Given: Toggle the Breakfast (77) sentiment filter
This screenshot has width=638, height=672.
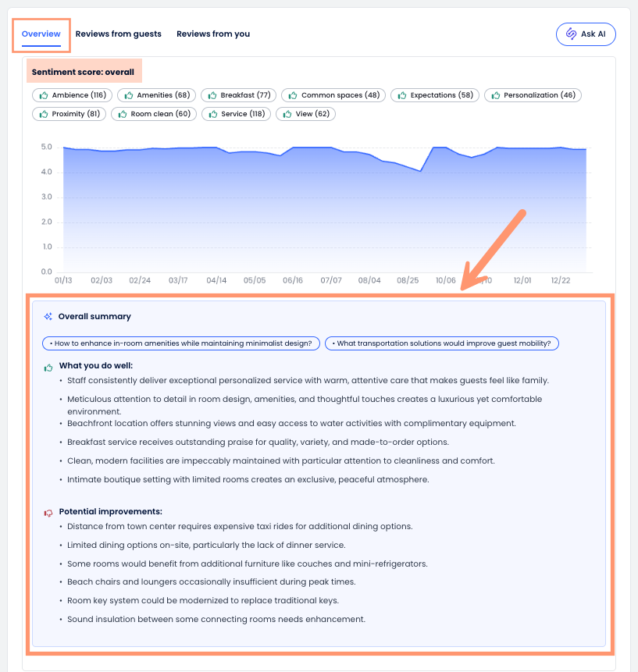Looking at the screenshot, I should pyautogui.click(x=238, y=95).
